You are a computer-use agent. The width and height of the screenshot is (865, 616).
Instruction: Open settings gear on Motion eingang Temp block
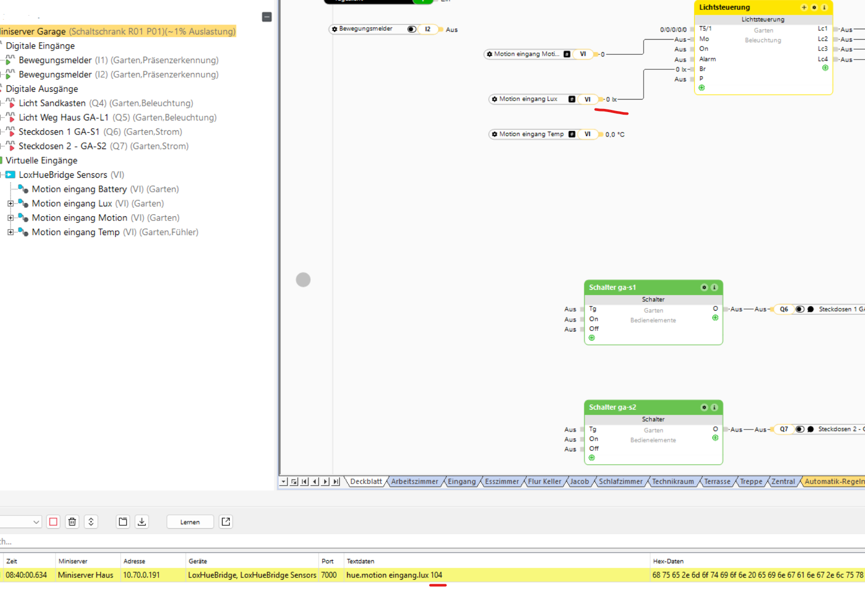(495, 134)
